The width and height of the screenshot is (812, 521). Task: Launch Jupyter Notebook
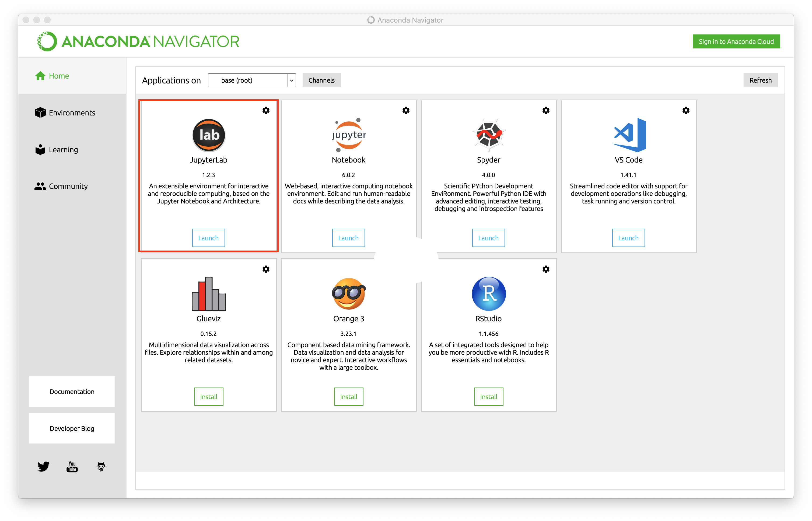click(x=348, y=238)
